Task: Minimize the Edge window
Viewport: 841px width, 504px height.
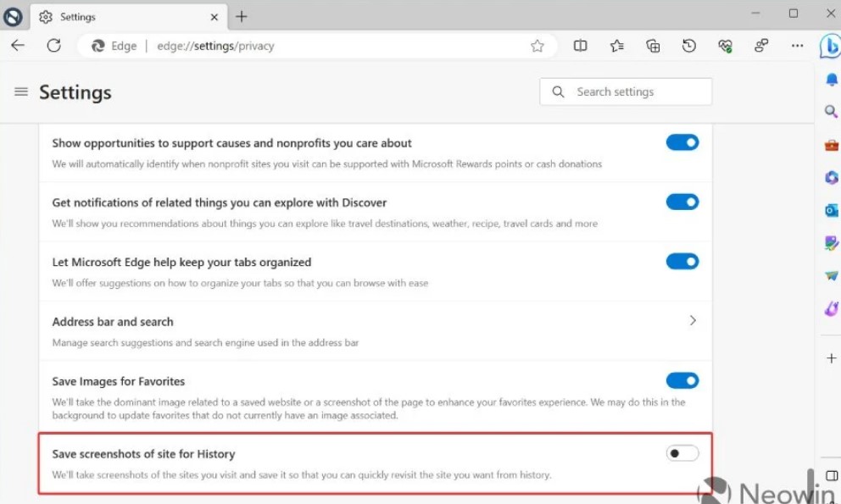Action: tap(755, 14)
